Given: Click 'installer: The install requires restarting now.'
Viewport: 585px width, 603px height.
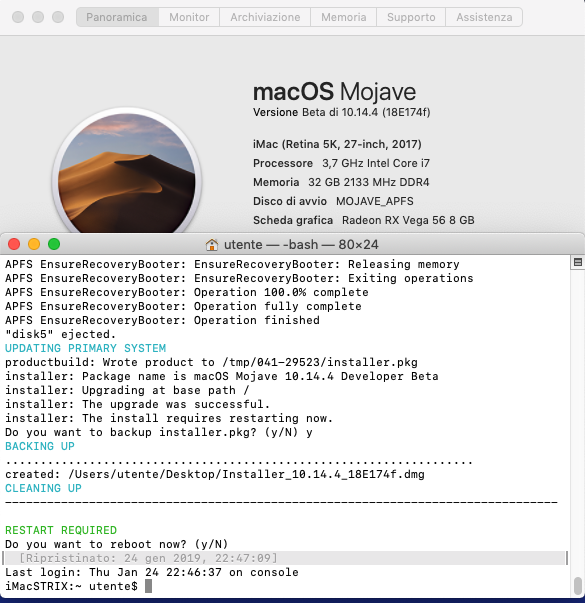Looking at the screenshot, I should pyautogui.click(x=169, y=418).
